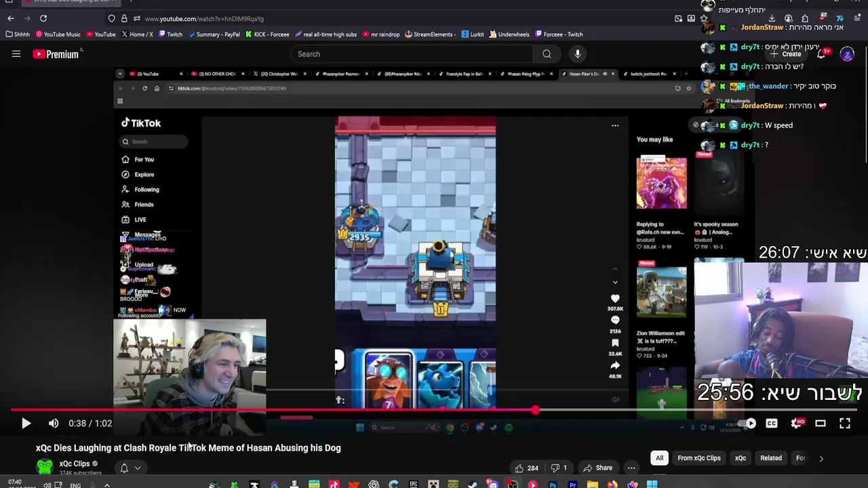Image resolution: width=868 pixels, height=488 pixels.
Task: Click the TikTok comments bubble icon
Action: (615, 321)
